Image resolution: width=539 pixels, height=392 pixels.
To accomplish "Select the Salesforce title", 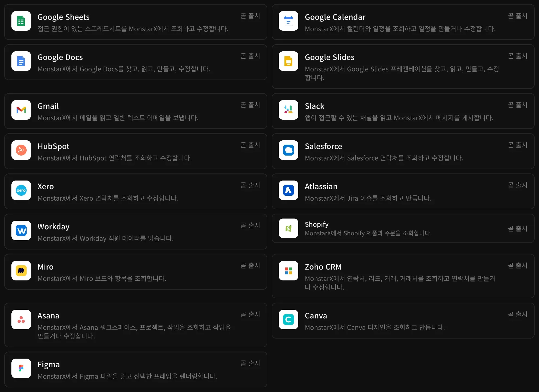I will pos(323,146).
